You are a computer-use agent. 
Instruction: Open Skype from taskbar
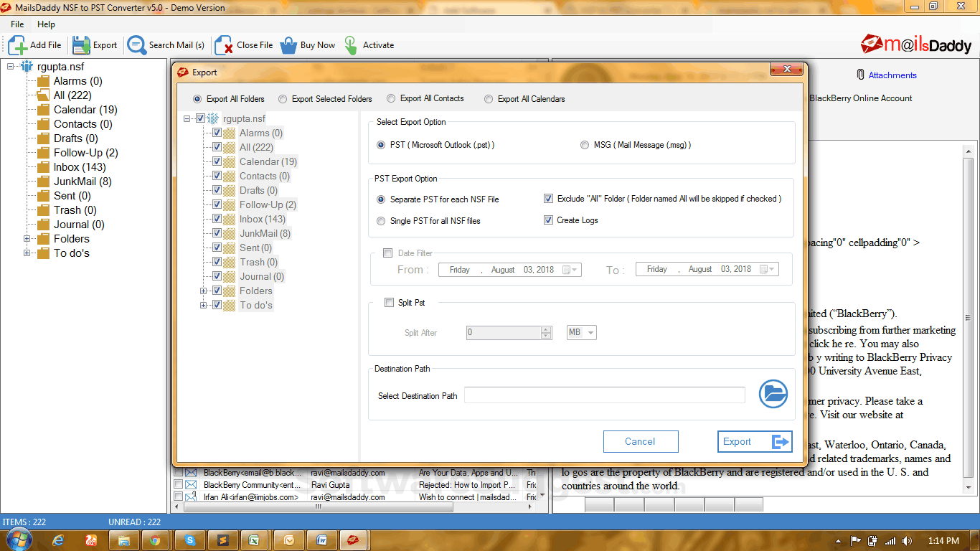click(189, 540)
